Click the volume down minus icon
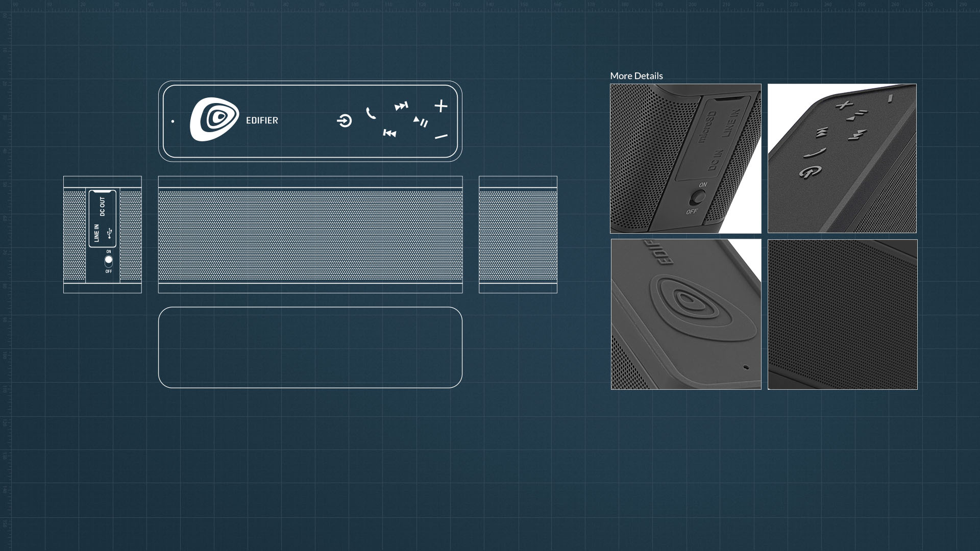 (441, 136)
